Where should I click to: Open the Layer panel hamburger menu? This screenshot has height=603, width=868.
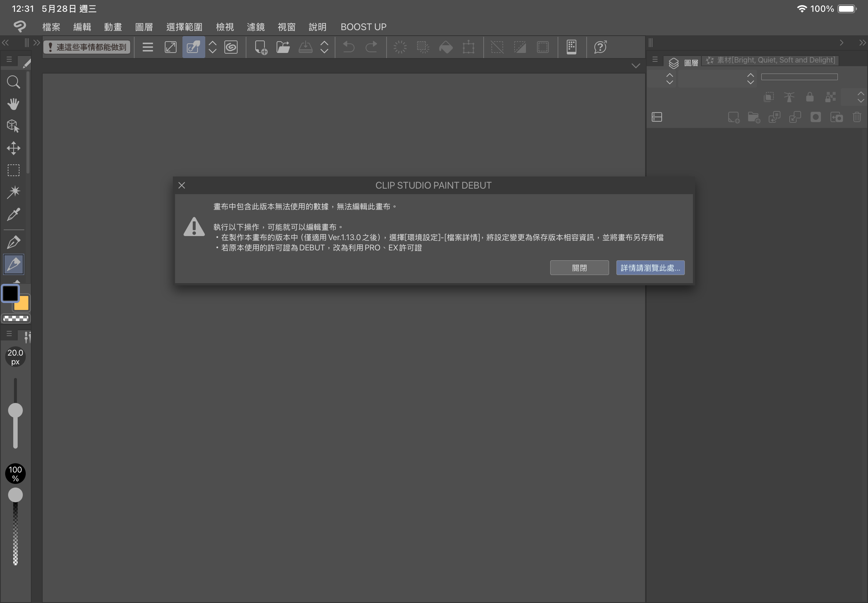tap(655, 60)
